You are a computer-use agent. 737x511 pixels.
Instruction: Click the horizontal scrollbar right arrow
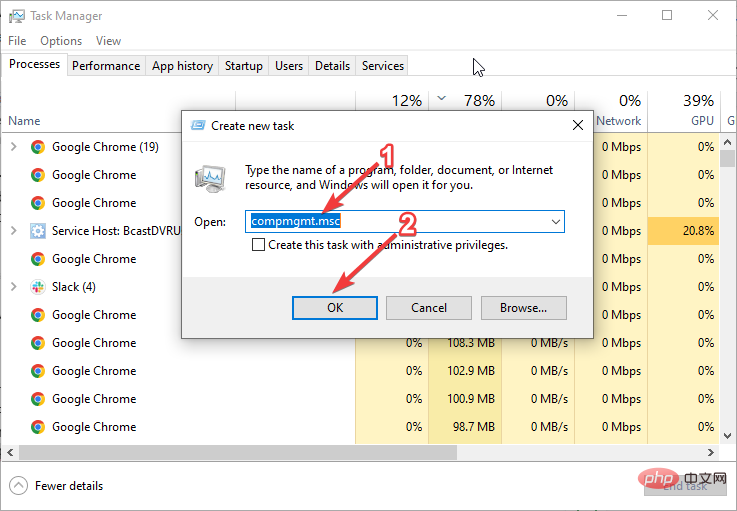pyautogui.click(x=711, y=453)
